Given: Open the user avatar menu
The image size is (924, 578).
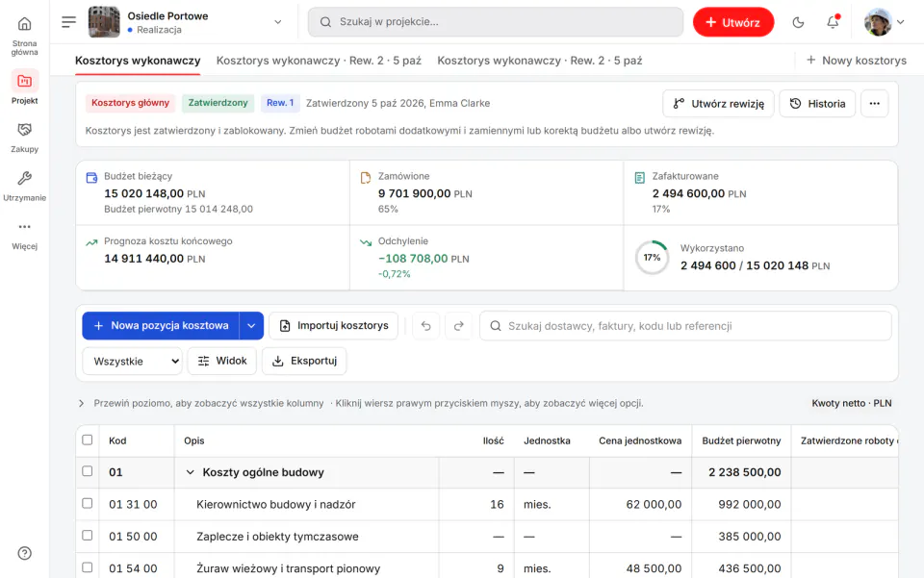Looking at the screenshot, I should click(884, 22).
